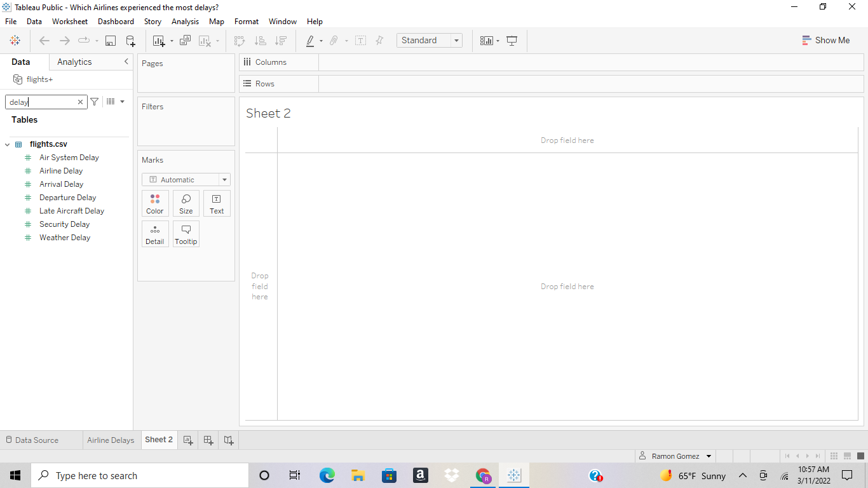Viewport: 868px width, 488px height.
Task: Switch to the Analytics tab
Action: point(74,62)
